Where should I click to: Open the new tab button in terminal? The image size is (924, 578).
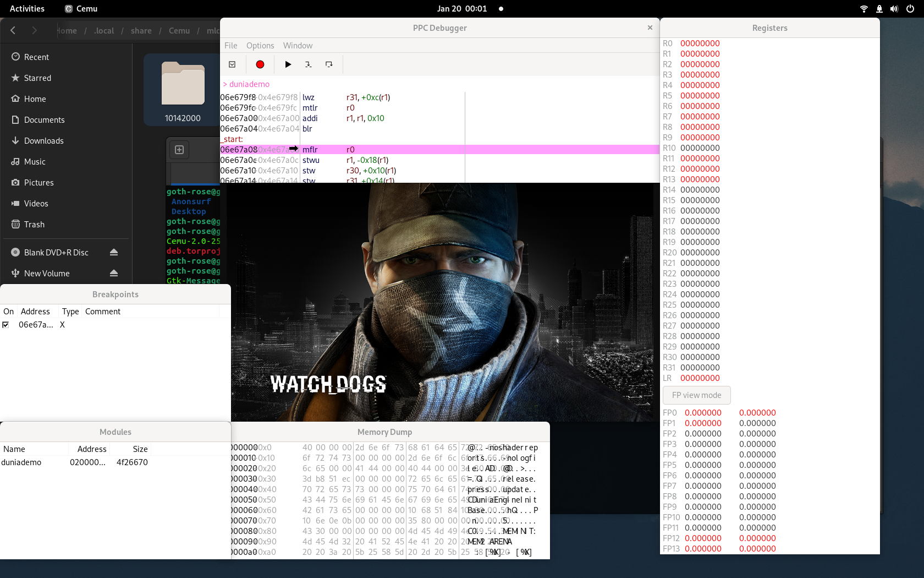tap(178, 149)
